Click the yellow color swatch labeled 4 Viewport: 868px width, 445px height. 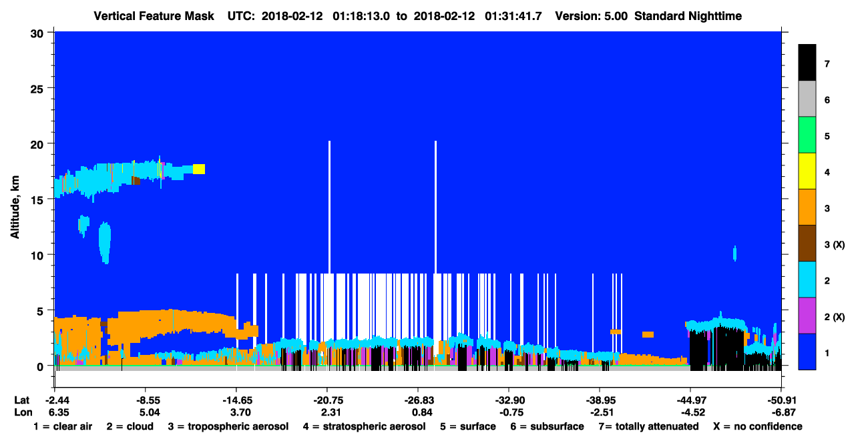(807, 171)
